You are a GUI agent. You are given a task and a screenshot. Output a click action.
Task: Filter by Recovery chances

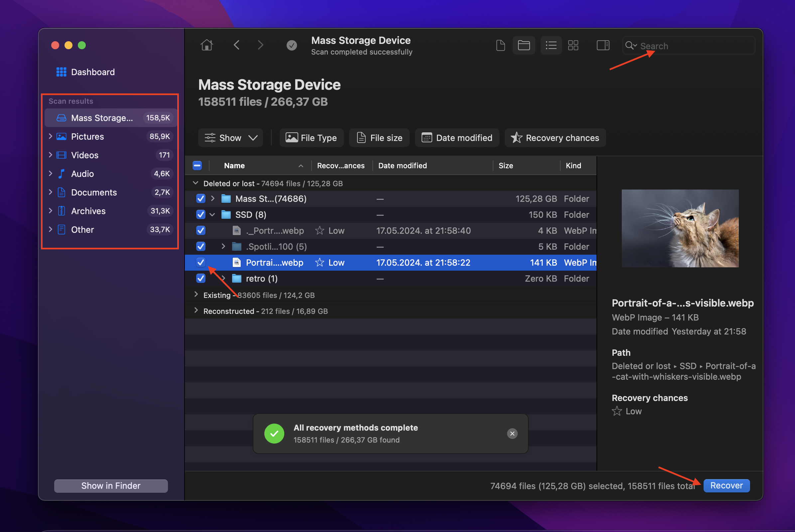coord(556,138)
